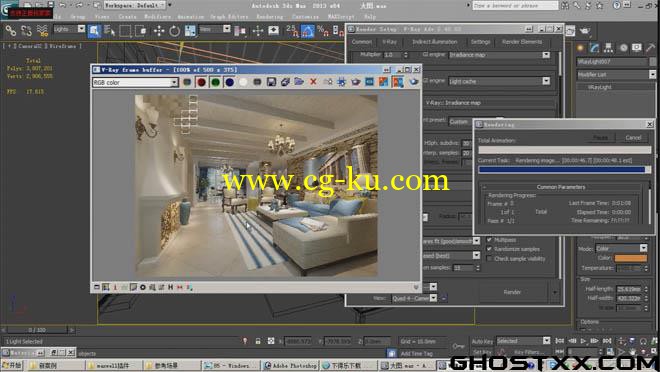Toggle the Randomize samples checkbox
The width and height of the screenshot is (660, 372).
(489, 249)
